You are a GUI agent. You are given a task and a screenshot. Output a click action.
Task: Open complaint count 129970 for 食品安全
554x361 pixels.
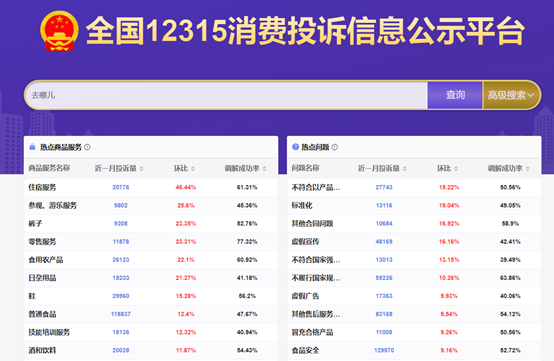384,350
